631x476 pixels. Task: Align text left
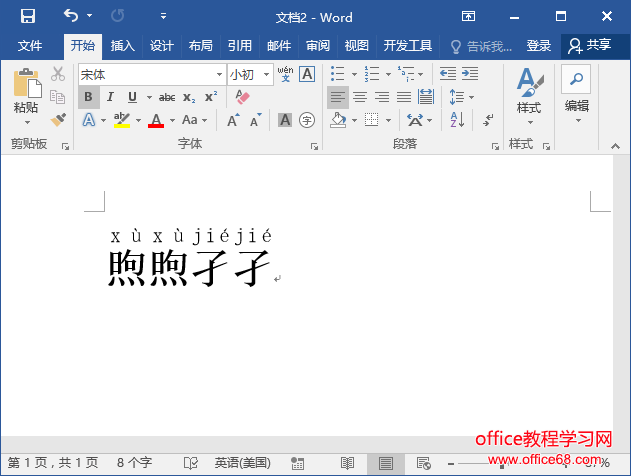tap(338, 97)
